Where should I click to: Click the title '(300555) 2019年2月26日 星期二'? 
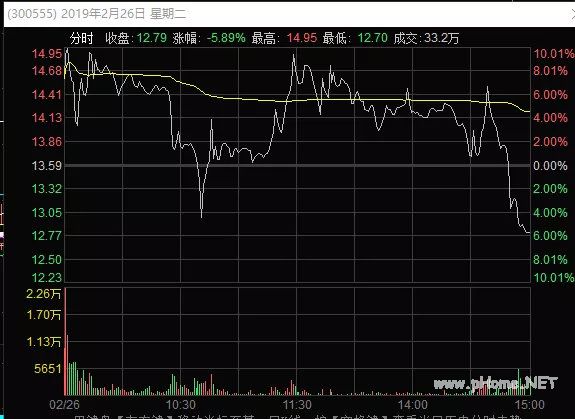97,14
